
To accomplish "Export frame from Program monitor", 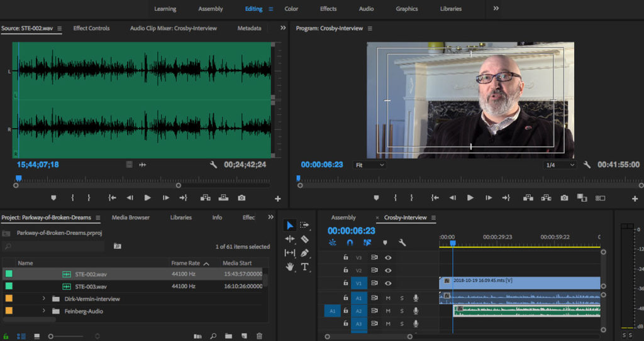I will point(564,198).
